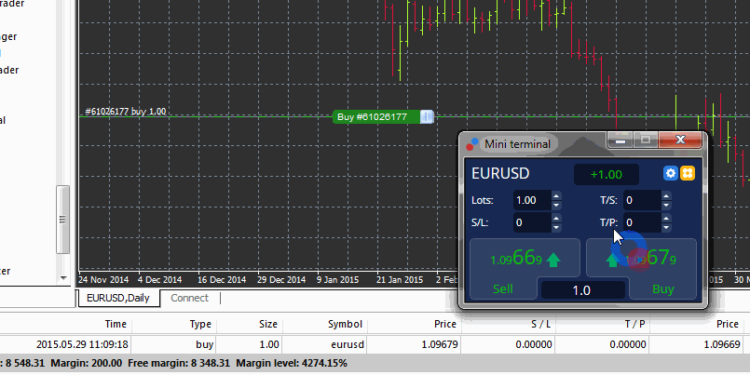The height and width of the screenshot is (375, 750).
Task: Click the Mini terminal red-blue logo icon
Action: [472, 143]
